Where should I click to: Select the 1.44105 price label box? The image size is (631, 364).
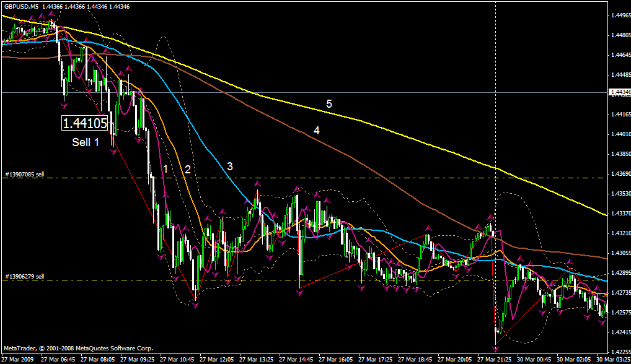coord(89,123)
